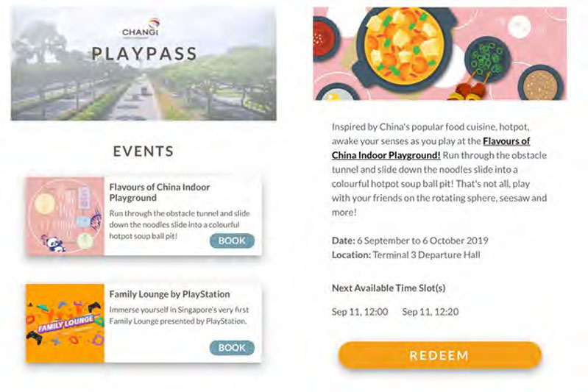Select the Sep 11, 12:00 time slot
The image size is (588, 392).
point(360,312)
